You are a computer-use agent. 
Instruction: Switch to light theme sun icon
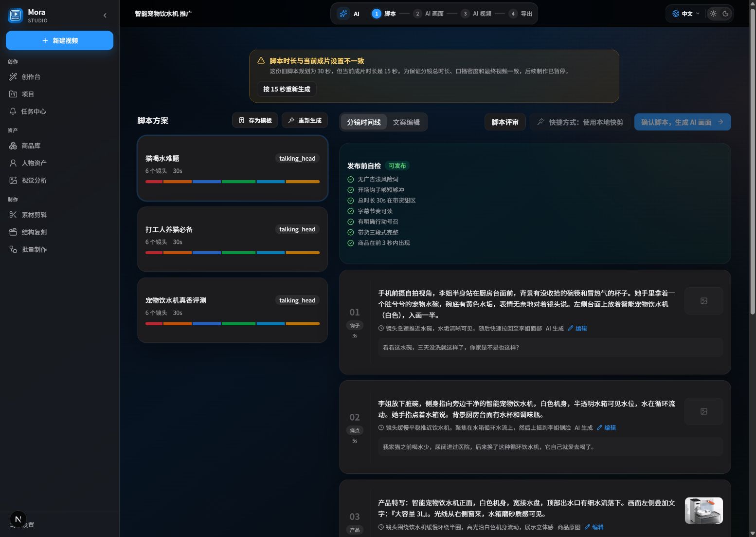point(713,14)
